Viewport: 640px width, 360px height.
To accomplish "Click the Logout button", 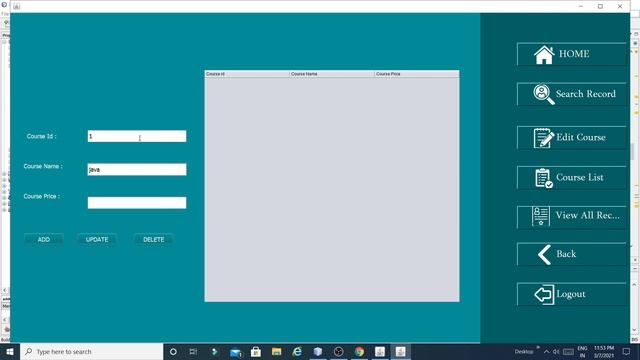I will coord(571,294).
